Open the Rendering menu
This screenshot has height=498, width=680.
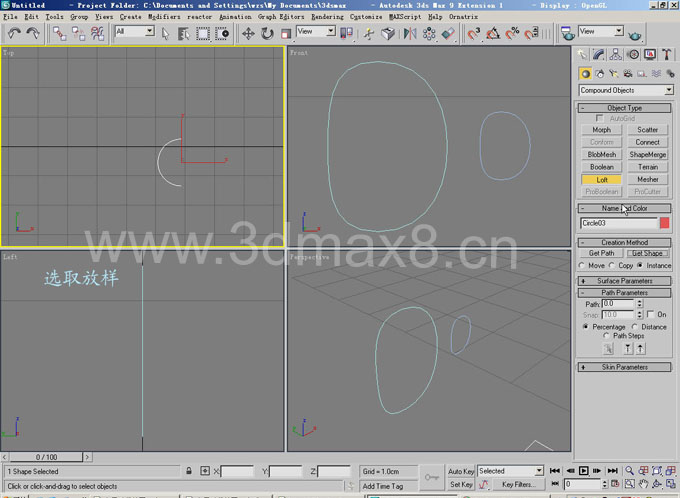tap(327, 16)
